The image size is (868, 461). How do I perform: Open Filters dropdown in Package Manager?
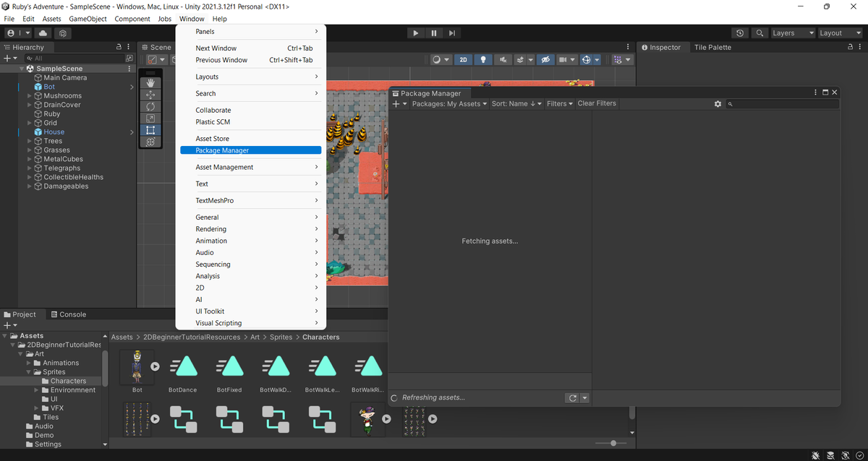point(560,104)
